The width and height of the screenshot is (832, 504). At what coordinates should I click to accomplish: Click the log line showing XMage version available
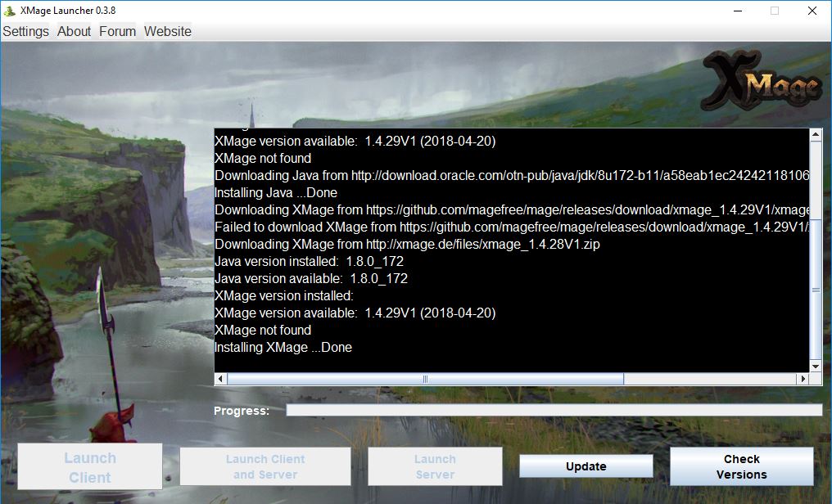click(356, 141)
